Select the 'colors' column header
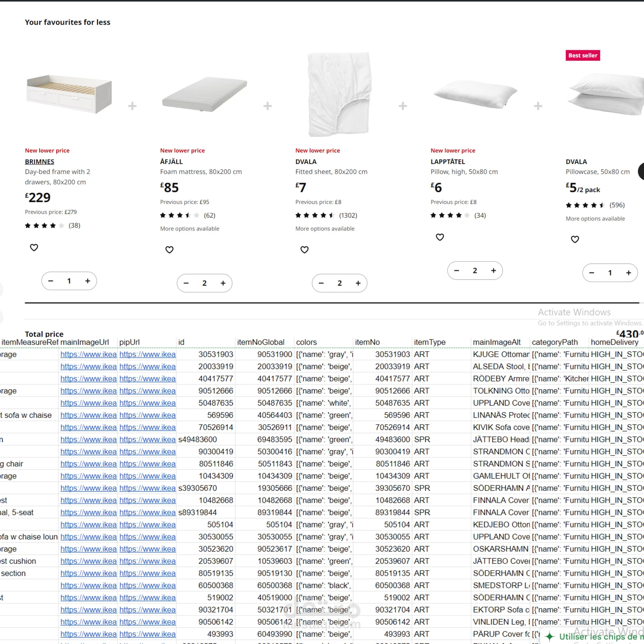 pos(324,342)
